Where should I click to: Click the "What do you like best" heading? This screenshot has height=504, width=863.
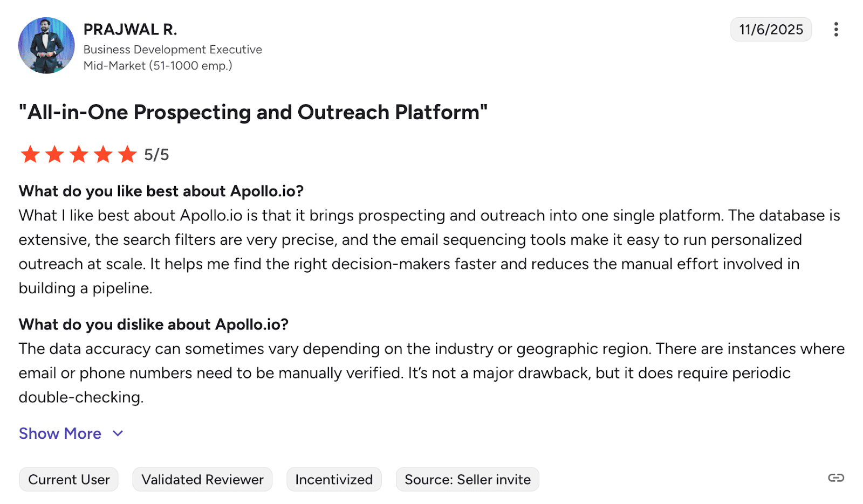click(x=161, y=191)
